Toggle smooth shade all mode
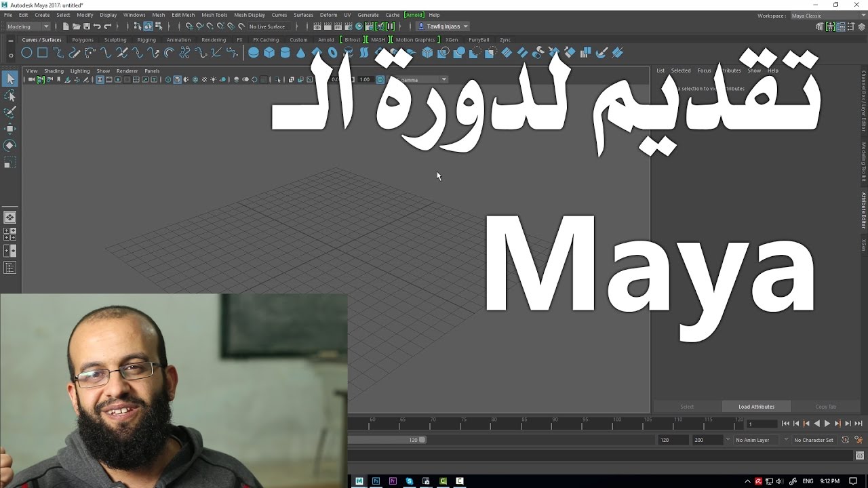This screenshot has width=868, height=488. pos(177,80)
